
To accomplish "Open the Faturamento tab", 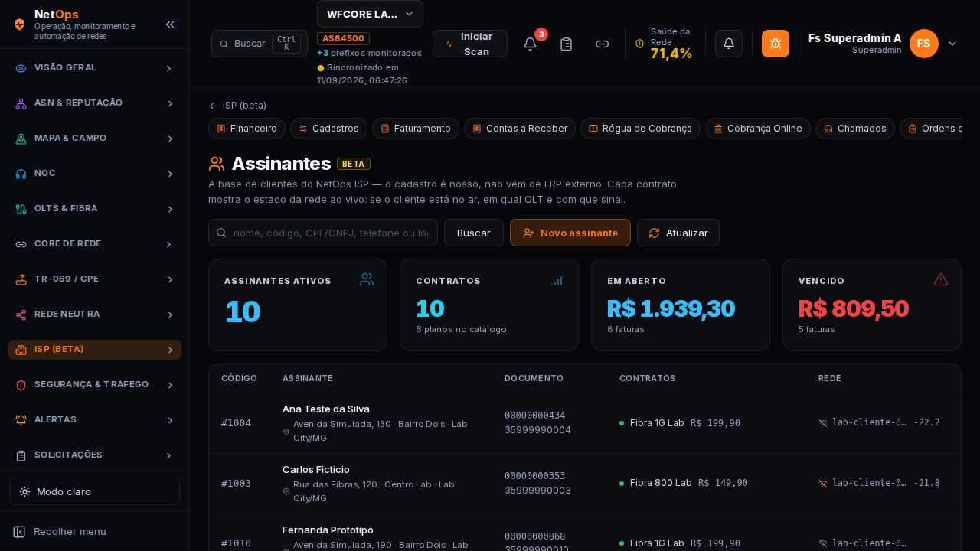I will 415,129.
